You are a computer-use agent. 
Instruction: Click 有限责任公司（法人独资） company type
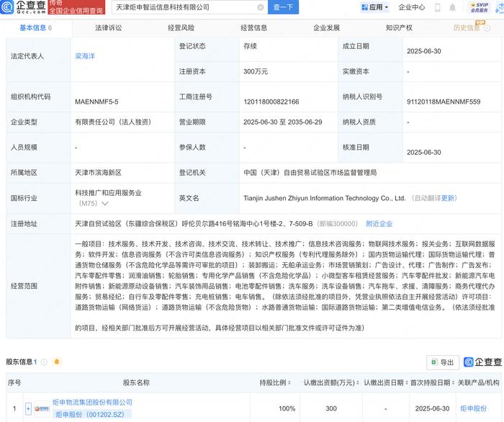[x=113, y=122]
